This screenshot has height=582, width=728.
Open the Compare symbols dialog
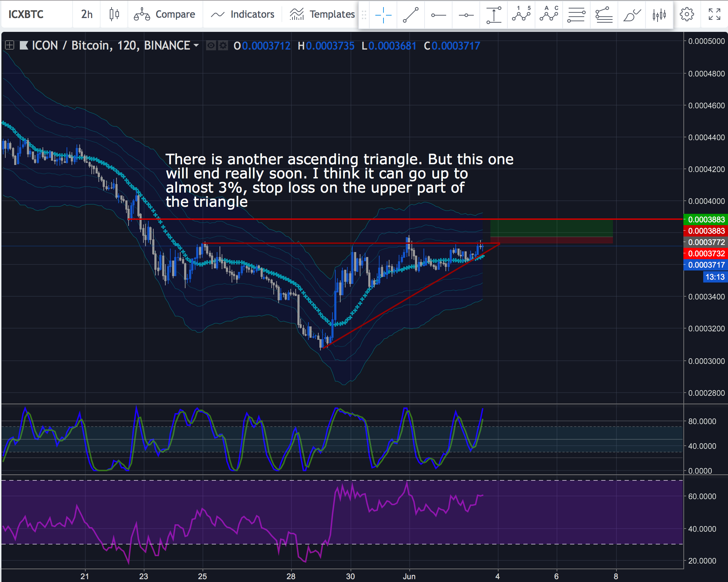165,14
